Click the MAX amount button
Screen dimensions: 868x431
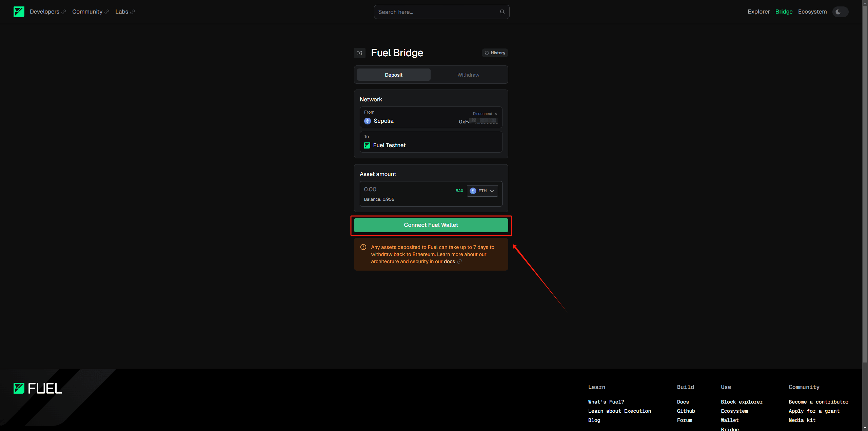tap(459, 191)
